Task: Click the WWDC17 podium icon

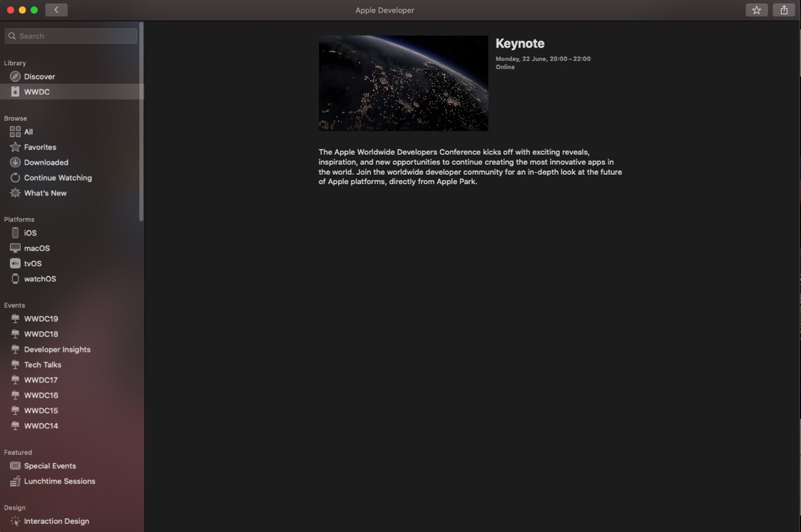Action: pos(15,381)
